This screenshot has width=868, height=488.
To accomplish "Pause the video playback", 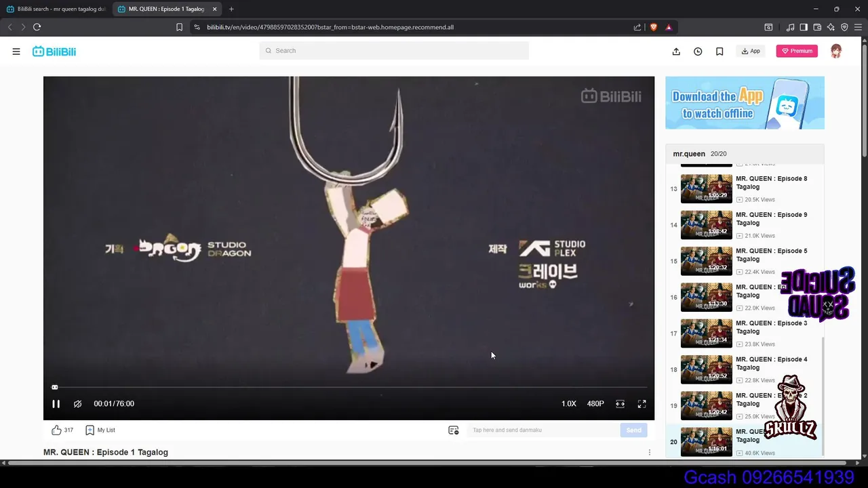I will coord(56,404).
